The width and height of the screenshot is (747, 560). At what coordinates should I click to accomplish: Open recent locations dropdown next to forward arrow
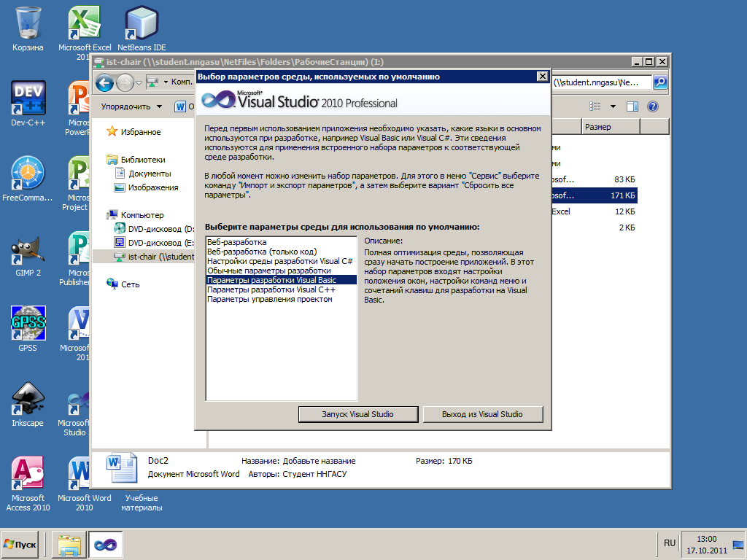point(139,83)
